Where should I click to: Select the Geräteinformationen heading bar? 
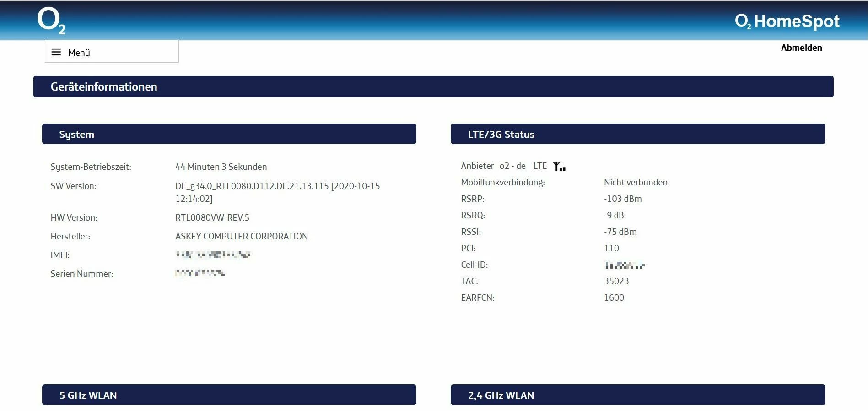click(433, 87)
